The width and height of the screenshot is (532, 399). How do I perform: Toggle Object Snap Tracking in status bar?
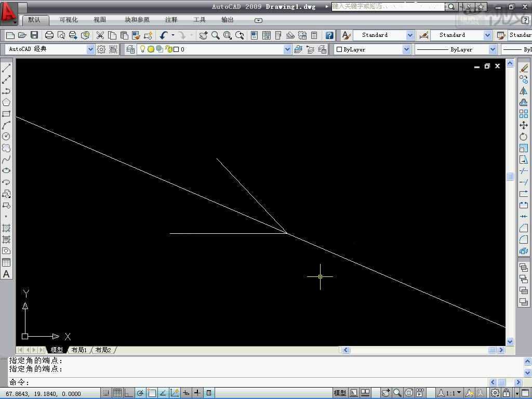[x=163, y=393]
